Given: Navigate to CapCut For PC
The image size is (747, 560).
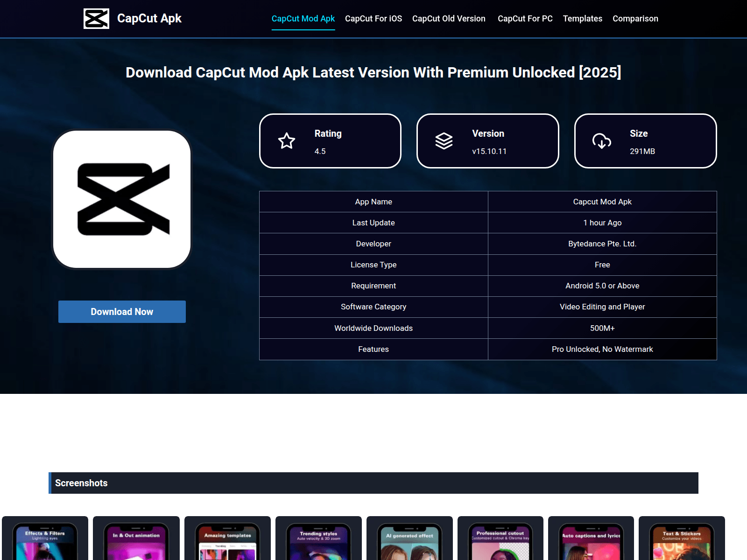Looking at the screenshot, I should click(525, 19).
